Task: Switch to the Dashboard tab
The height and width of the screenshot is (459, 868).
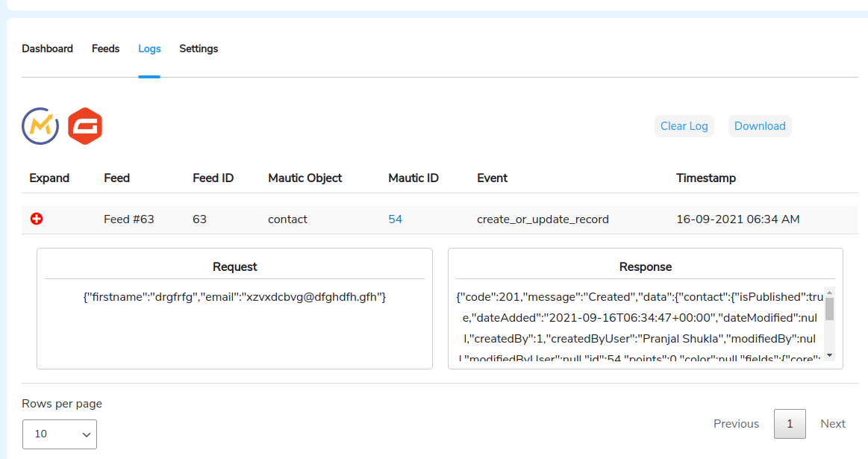Action: click(x=47, y=49)
